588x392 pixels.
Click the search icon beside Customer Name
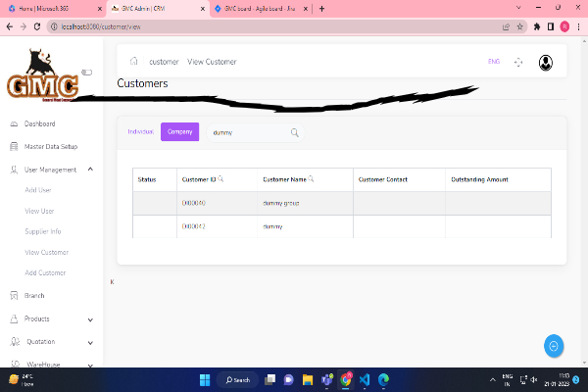click(311, 179)
